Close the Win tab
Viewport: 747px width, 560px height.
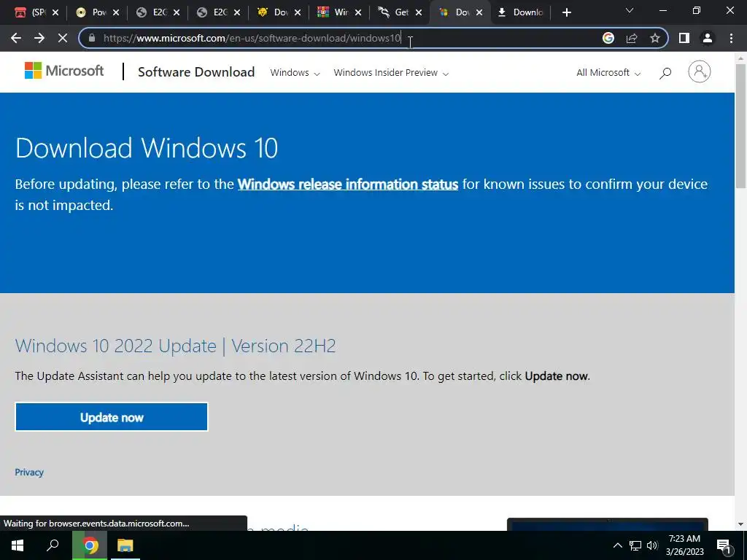click(358, 12)
